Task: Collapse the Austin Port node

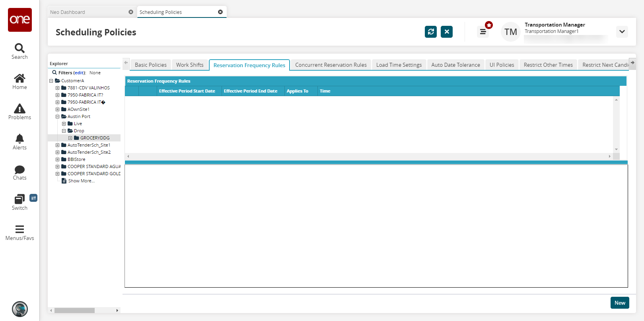Action: coord(58,116)
